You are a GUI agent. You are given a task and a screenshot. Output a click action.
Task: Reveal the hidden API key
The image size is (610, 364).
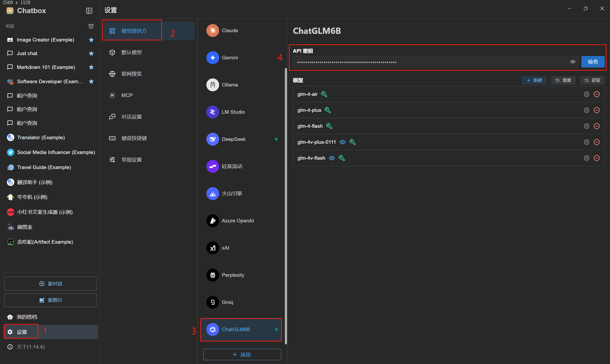coord(573,62)
